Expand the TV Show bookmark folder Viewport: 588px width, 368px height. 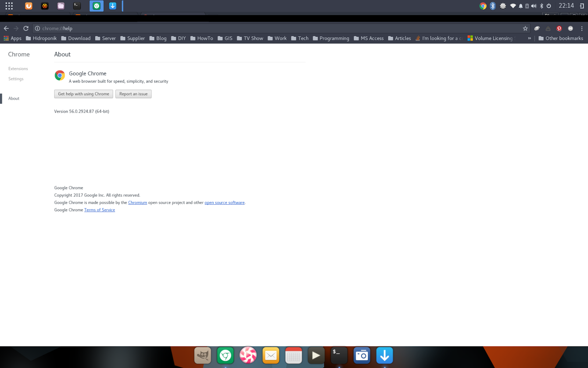[x=250, y=38]
